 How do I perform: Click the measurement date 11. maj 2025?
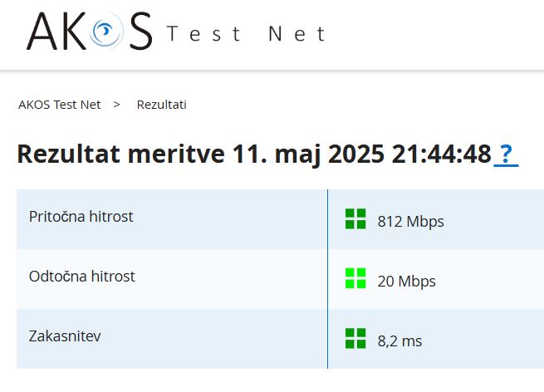pos(308,154)
